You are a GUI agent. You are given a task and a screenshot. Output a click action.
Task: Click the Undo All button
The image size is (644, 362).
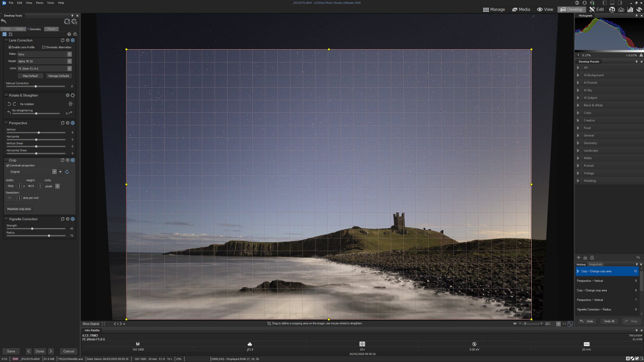click(609, 321)
